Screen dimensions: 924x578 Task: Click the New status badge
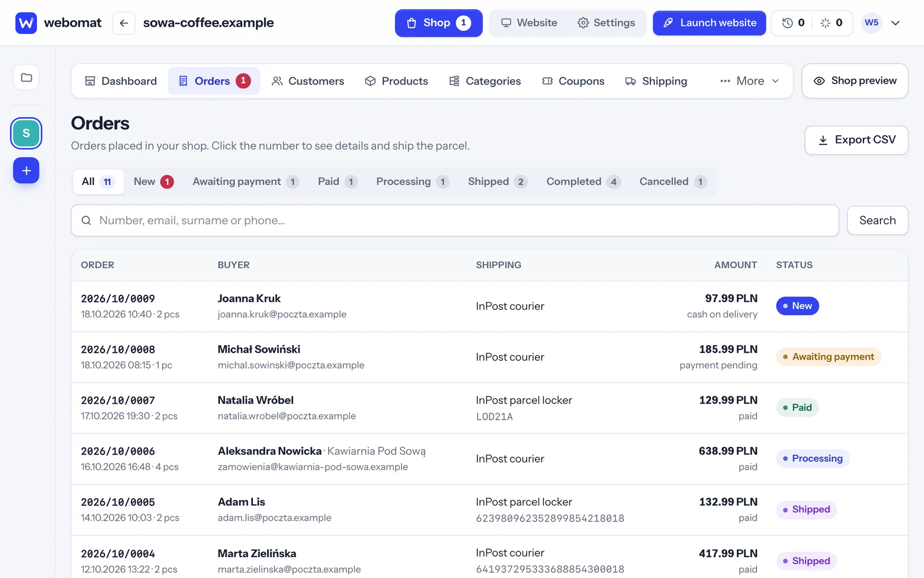[798, 306]
